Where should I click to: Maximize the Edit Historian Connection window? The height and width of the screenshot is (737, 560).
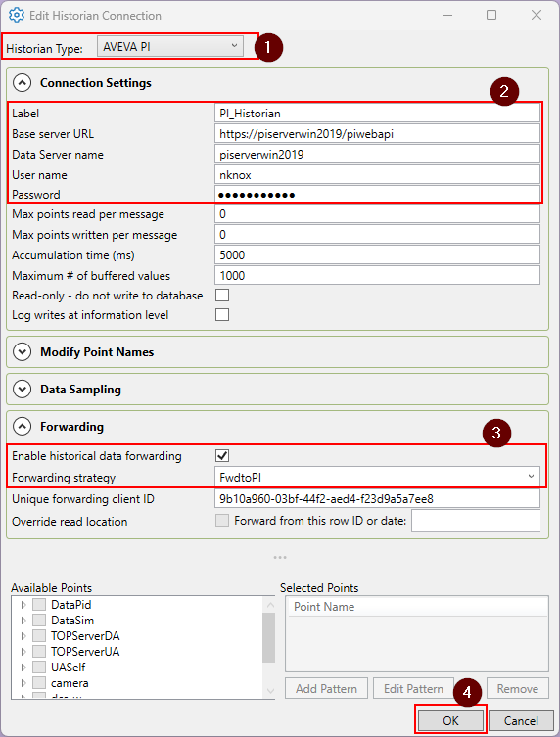pos(491,15)
